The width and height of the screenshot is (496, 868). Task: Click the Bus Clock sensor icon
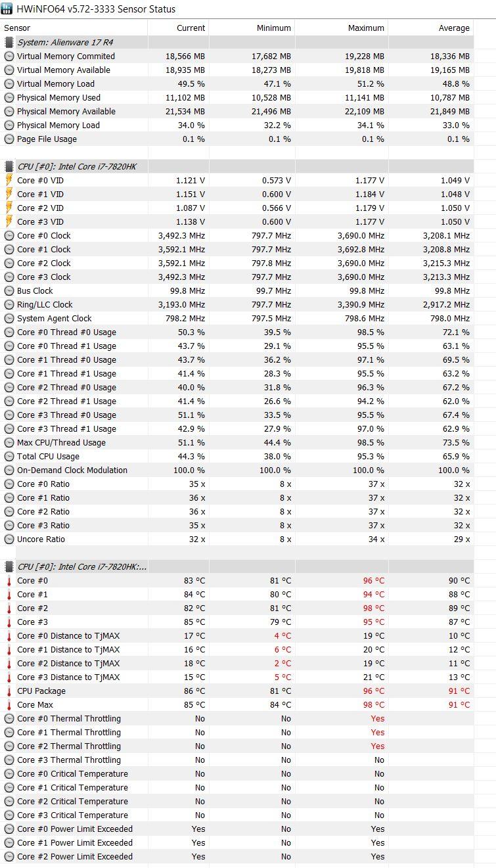point(9,290)
